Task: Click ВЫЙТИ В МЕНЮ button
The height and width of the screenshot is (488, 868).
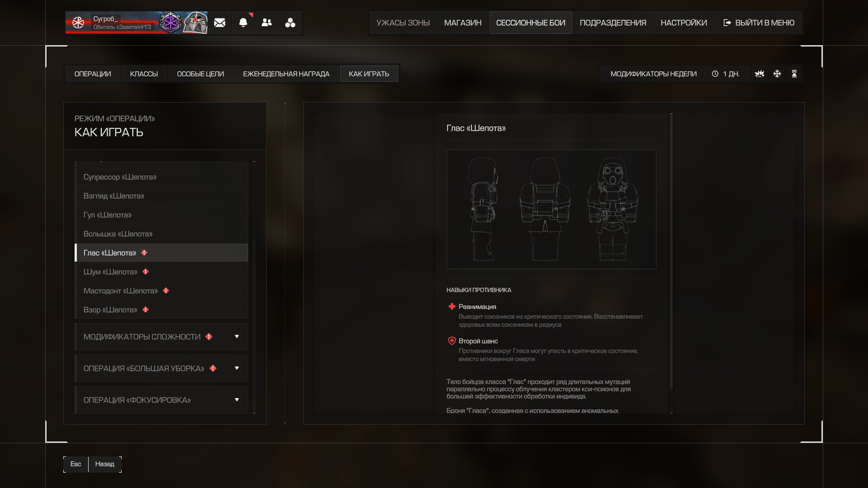Action: pyautogui.click(x=759, y=23)
